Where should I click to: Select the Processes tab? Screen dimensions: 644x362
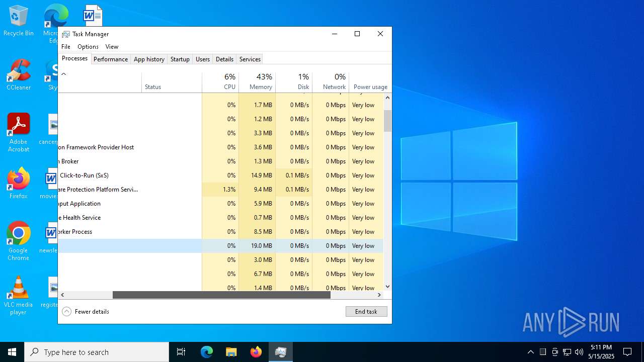pos(74,58)
